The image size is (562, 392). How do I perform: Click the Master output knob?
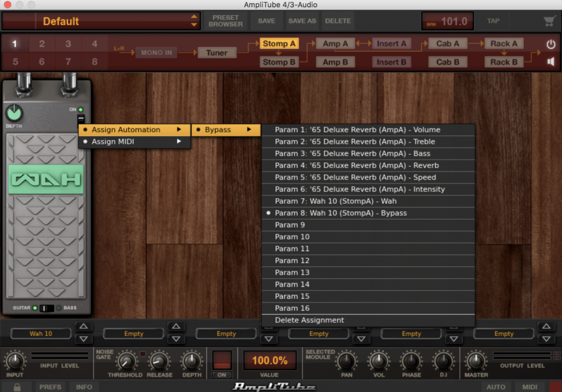pyautogui.click(x=476, y=361)
